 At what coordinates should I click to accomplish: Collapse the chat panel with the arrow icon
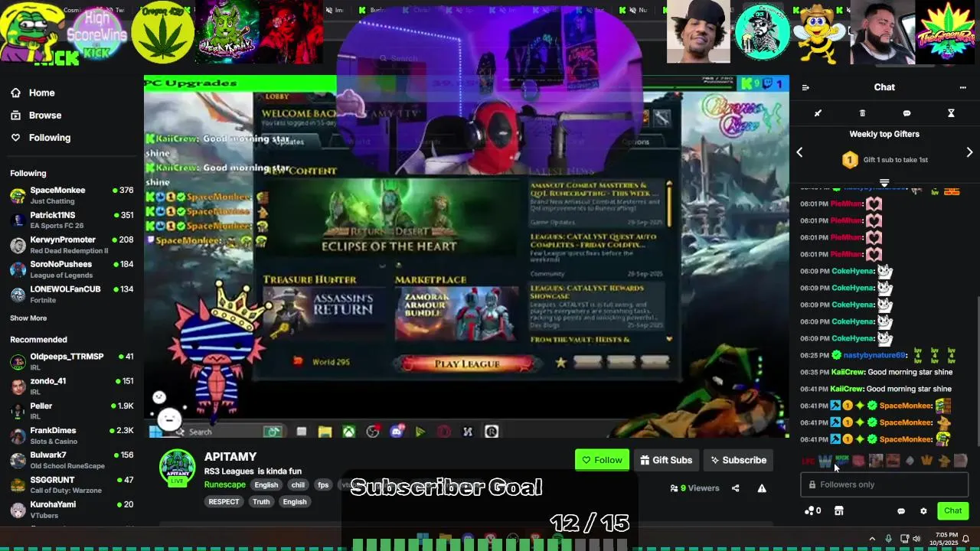(805, 87)
